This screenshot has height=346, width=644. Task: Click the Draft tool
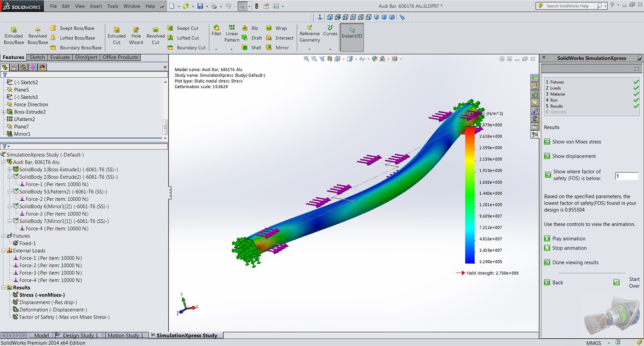tap(252, 38)
